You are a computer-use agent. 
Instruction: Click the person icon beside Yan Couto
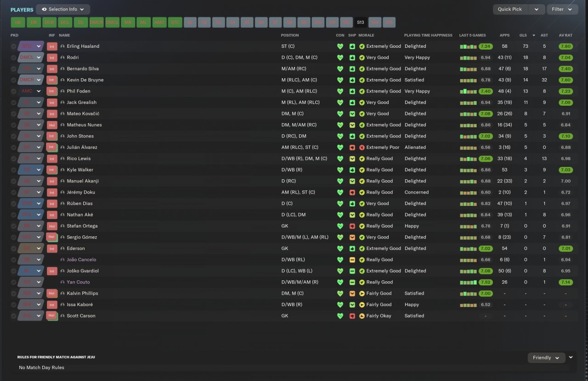click(62, 282)
